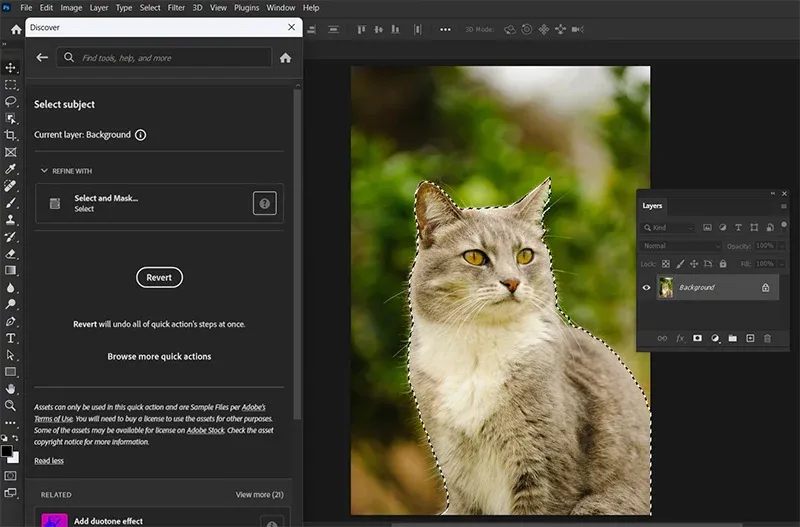Viewport: 800px width, 527px height.
Task: Go back with Discover back arrow
Action: [x=42, y=58]
